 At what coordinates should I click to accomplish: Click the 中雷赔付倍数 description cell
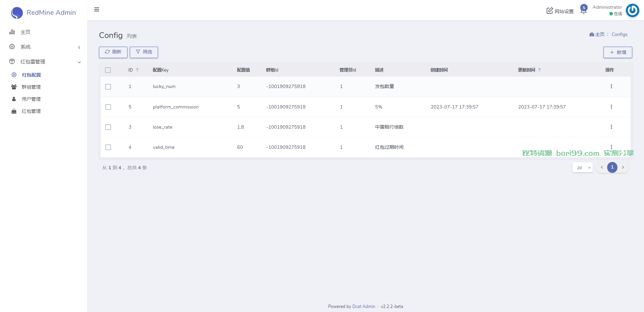point(389,127)
